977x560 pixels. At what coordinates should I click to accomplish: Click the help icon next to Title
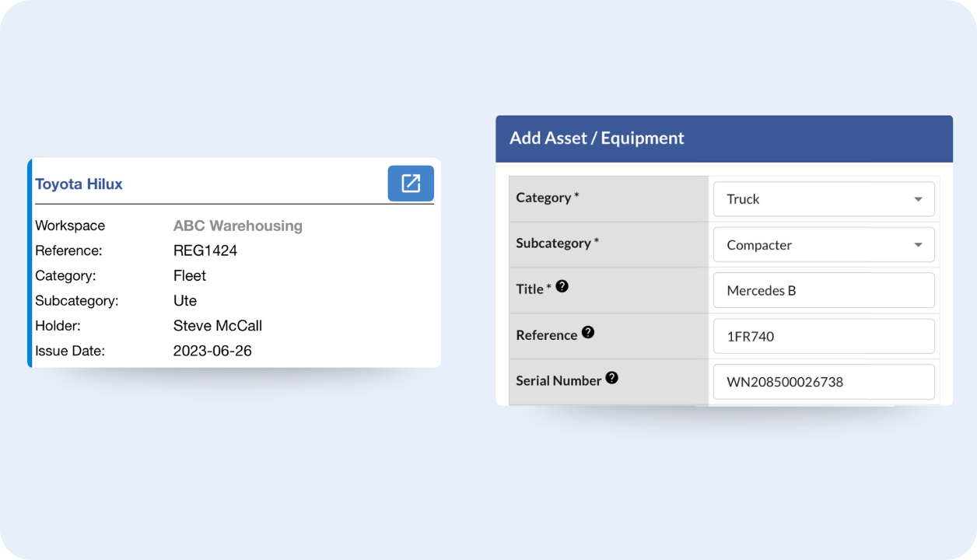click(562, 286)
